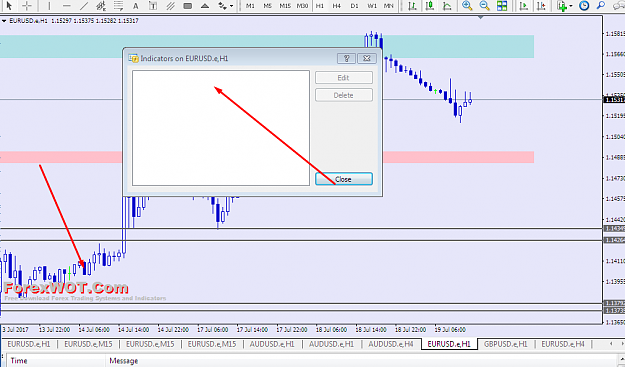
Task: Set chart type to Bar Chart
Action: click(412, 6)
